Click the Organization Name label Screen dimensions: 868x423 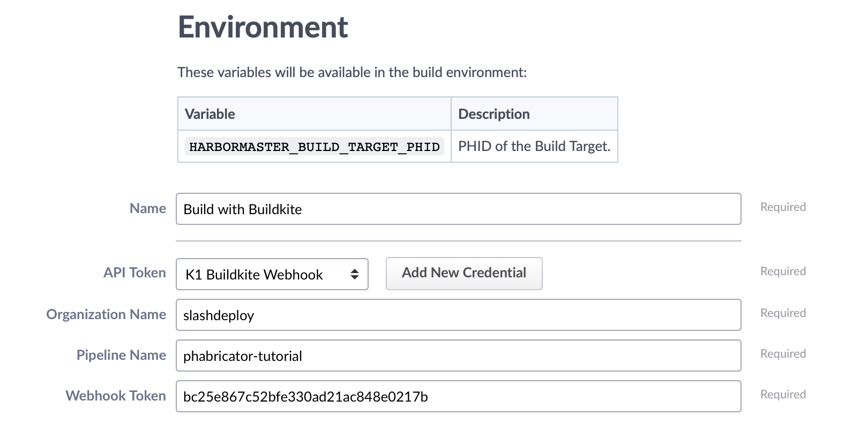106,315
